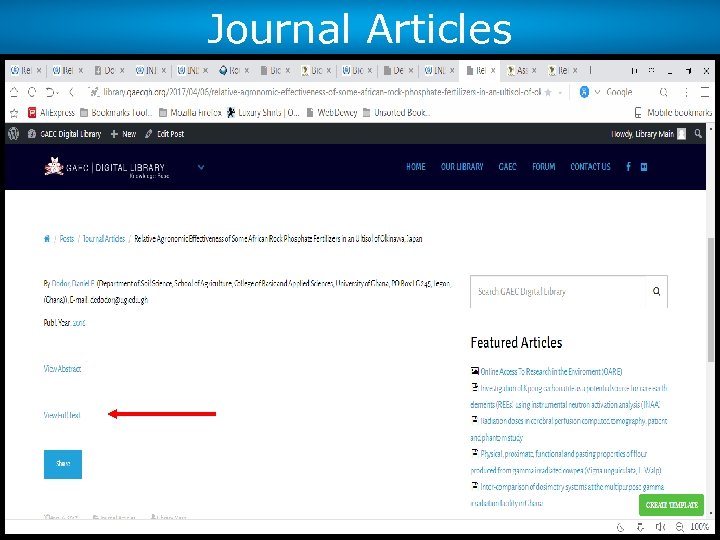Click the author name link Dodor, Daniel E.
Screen dimensions: 720x540
click(x=73, y=283)
